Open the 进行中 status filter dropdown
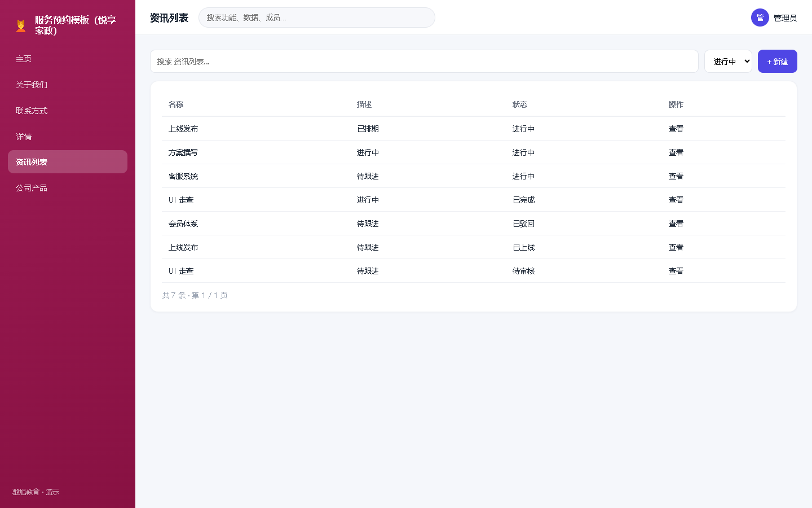812x508 pixels. [x=728, y=61]
